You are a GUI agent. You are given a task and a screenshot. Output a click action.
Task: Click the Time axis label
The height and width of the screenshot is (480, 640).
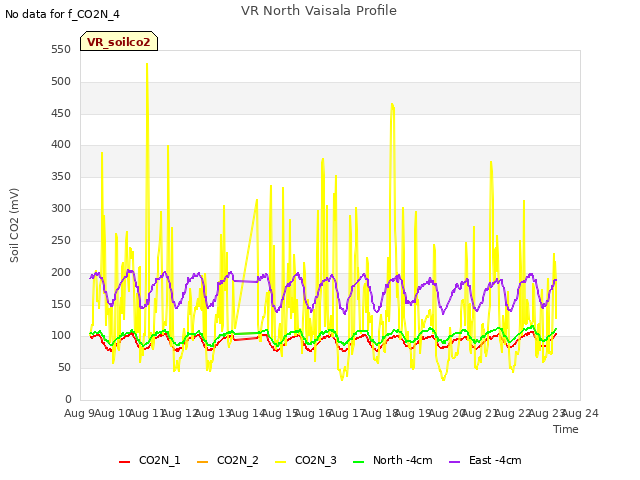pyautogui.click(x=566, y=429)
